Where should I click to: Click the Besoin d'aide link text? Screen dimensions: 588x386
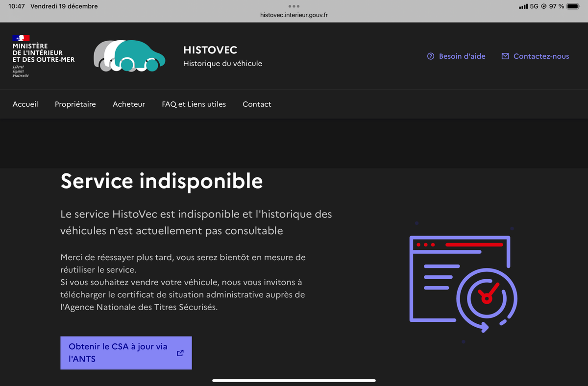462,56
